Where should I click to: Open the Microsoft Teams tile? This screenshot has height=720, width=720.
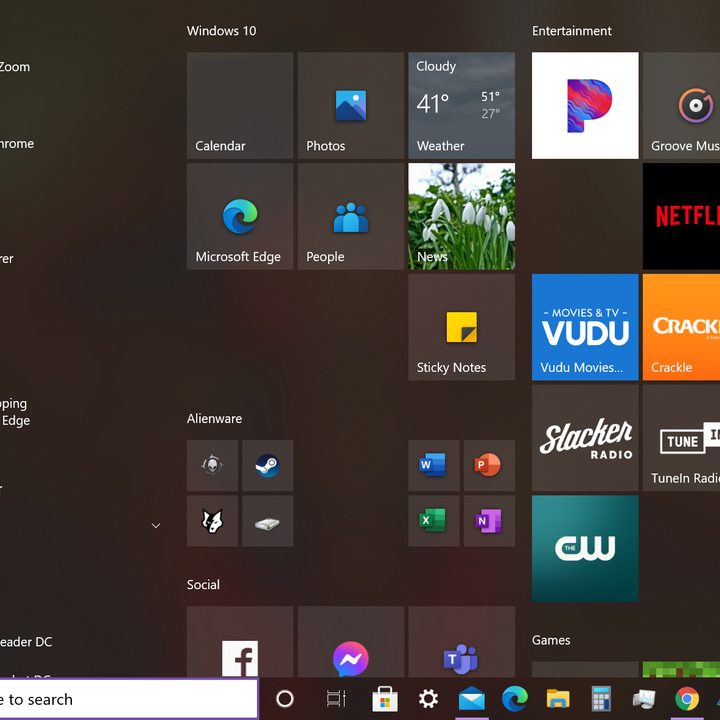[x=461, y=641]
